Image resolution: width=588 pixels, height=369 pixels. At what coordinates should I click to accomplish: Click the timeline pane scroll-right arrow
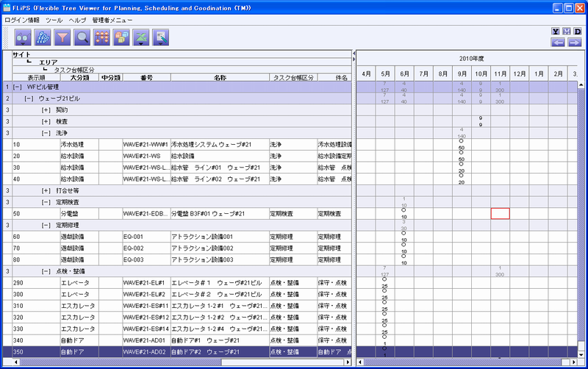[x=574, y=362]
